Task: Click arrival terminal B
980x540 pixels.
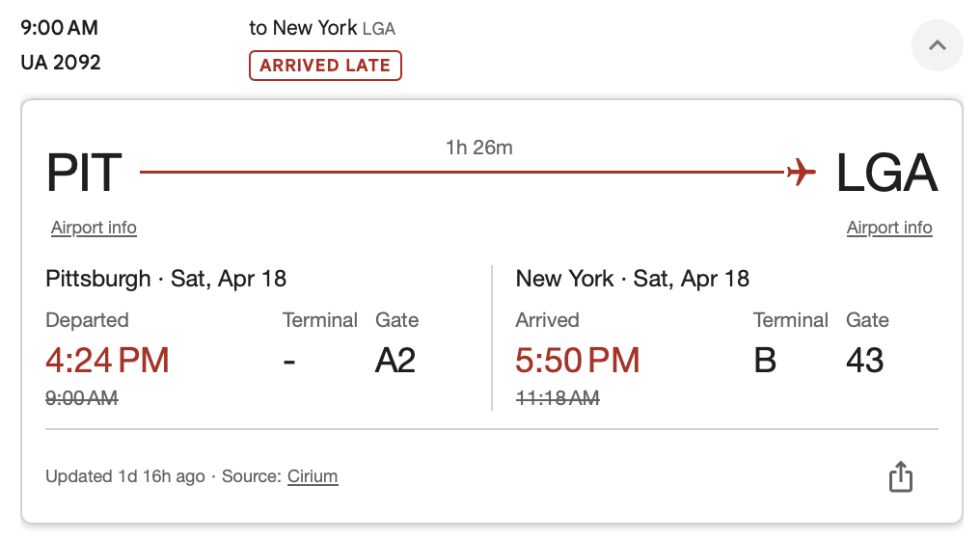Action: (x=765, y=361)
